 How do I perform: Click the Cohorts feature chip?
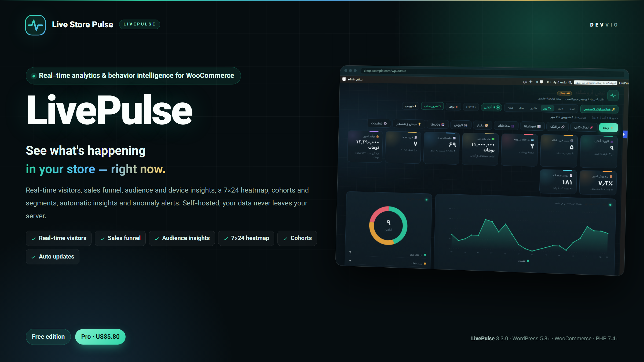297,238
